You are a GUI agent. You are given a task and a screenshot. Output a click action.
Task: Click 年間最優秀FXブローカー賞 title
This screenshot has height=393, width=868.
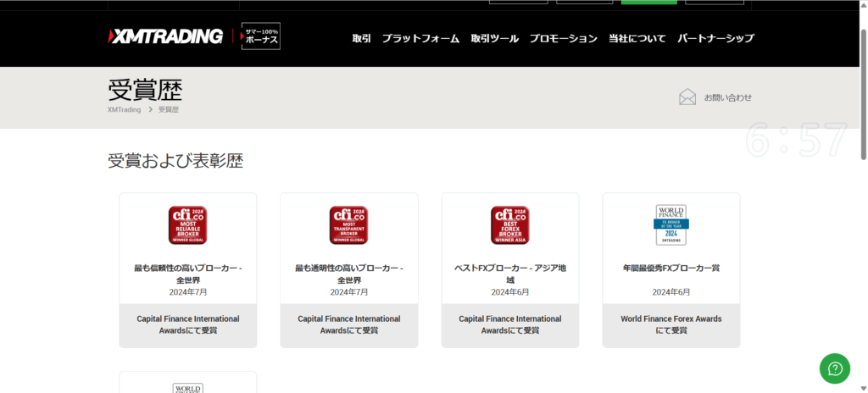(671, 268)
